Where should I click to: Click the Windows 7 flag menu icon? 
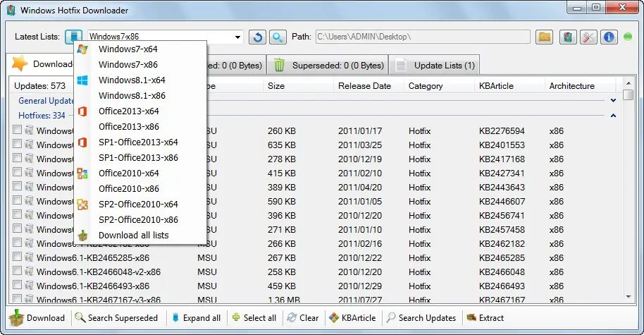[x=82, y=49]
